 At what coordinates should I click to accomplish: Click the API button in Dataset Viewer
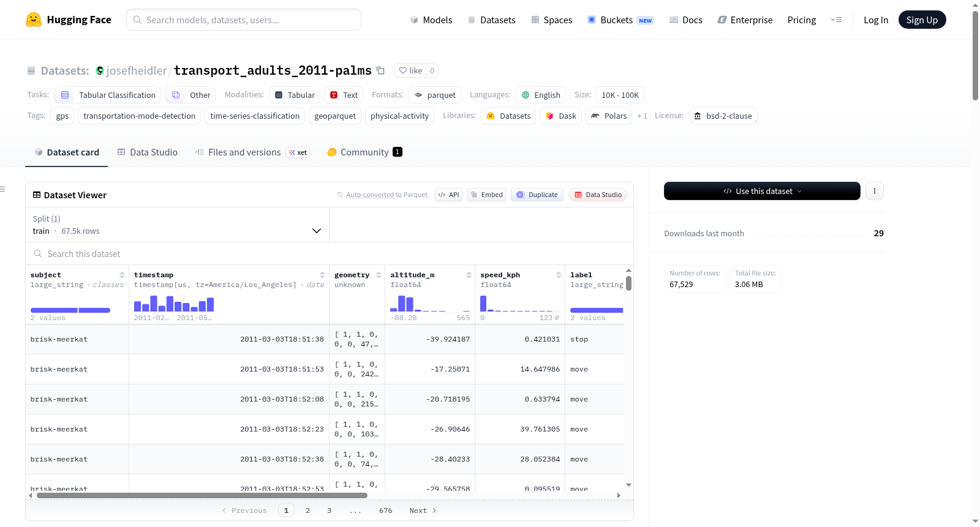tap(448, 195)
